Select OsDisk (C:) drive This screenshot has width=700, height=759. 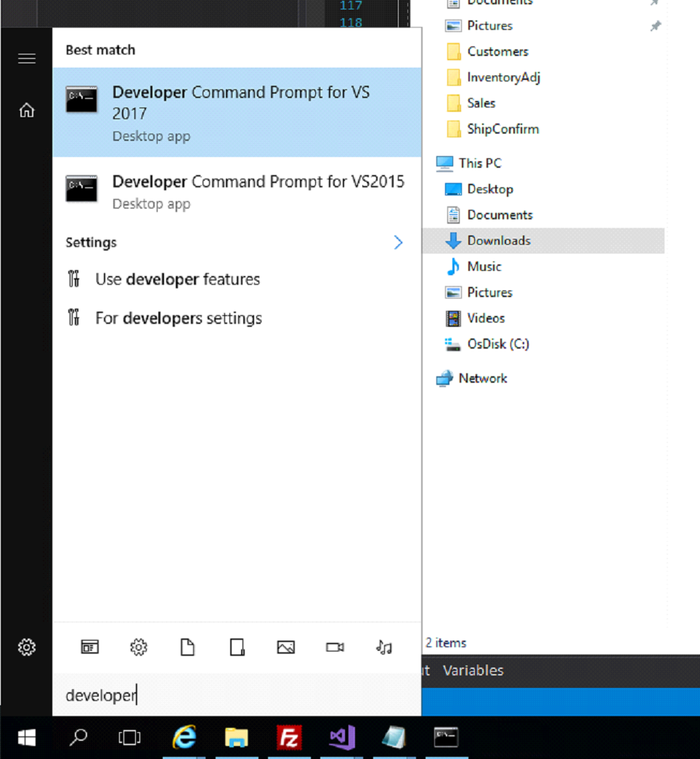click(498, 344)
